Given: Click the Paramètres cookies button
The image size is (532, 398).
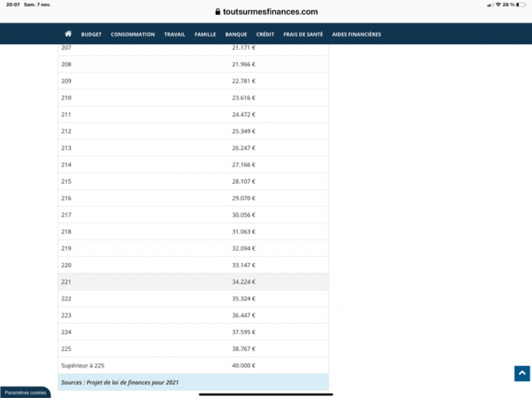Looking at the screenshot, I should coord(25,393).
